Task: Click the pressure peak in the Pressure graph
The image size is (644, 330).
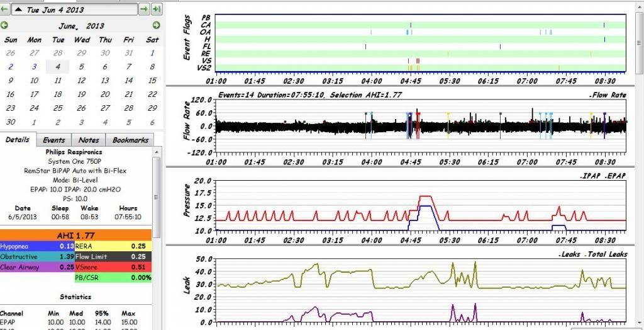Action: [x=425, y=197]
